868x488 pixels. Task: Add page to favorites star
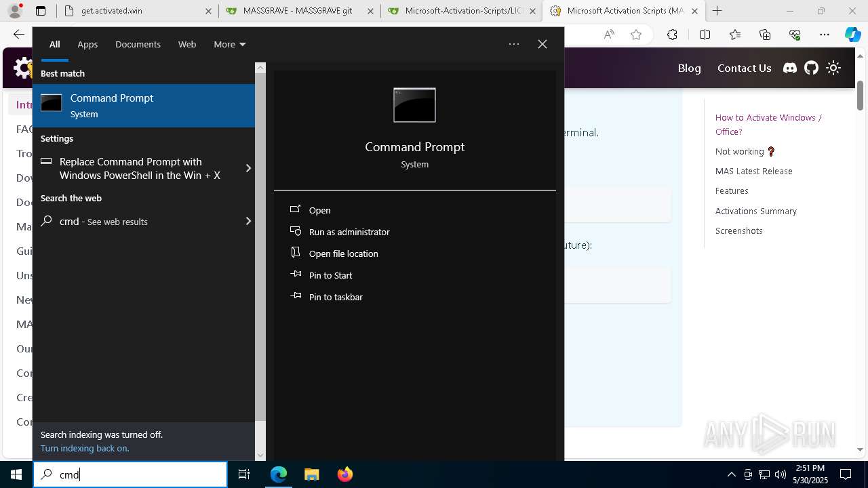pyautogui.click(x=635, y=35)
